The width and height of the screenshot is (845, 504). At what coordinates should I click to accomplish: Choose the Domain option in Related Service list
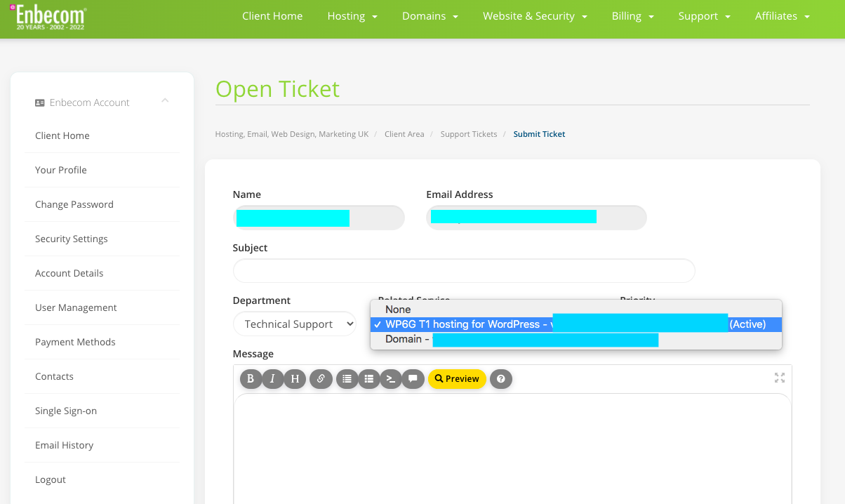(575, 339)
